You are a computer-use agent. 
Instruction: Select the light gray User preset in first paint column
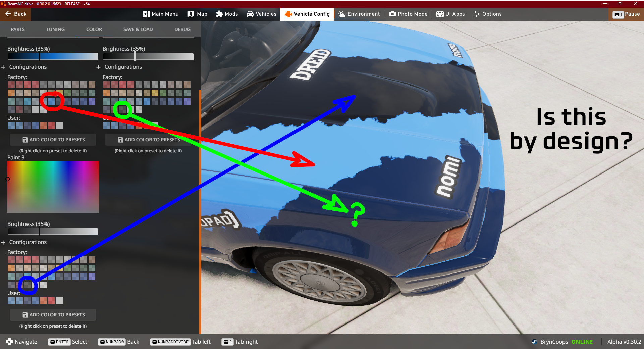[60, 126]
